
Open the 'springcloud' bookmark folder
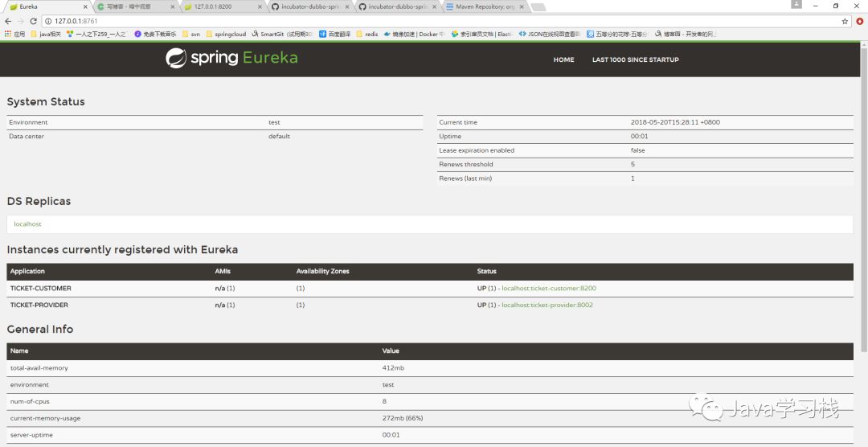click(226, 34)
